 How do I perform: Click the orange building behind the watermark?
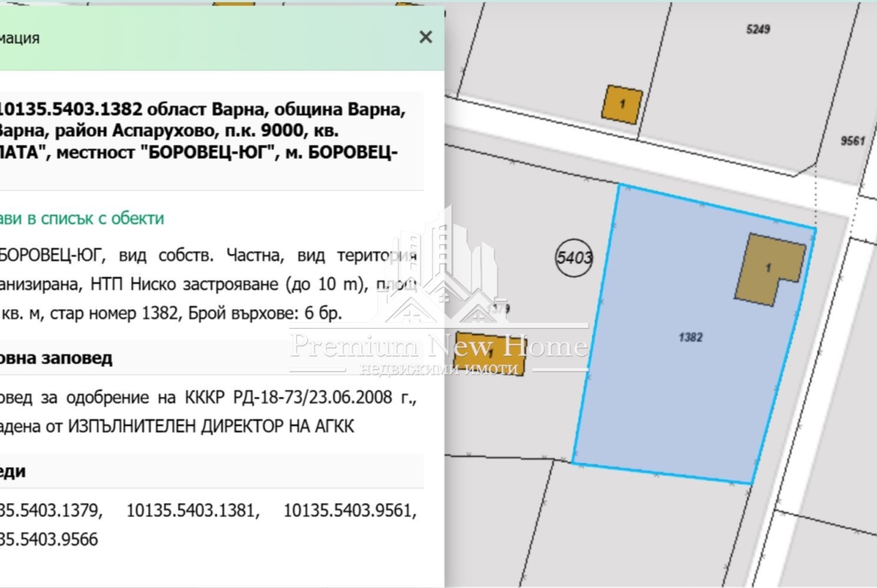coord(490,353)
